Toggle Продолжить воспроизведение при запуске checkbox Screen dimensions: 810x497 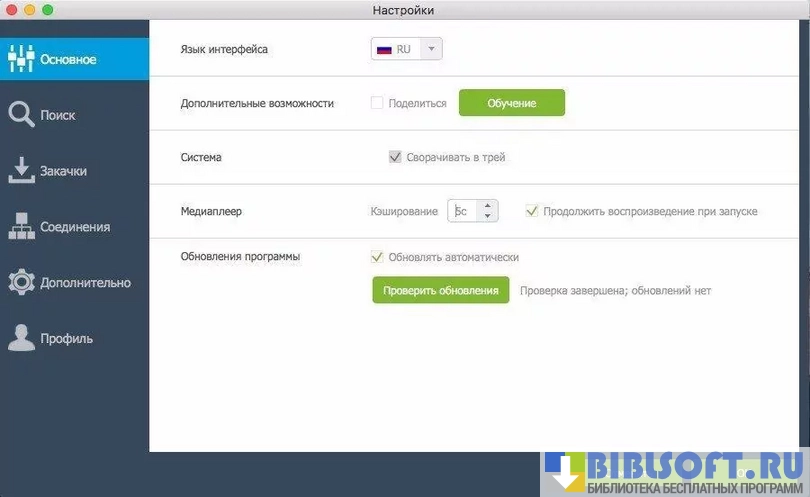532,211
